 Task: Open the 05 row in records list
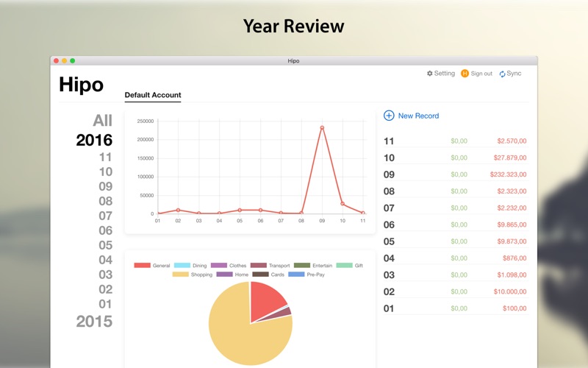click(x=456, y=241)
